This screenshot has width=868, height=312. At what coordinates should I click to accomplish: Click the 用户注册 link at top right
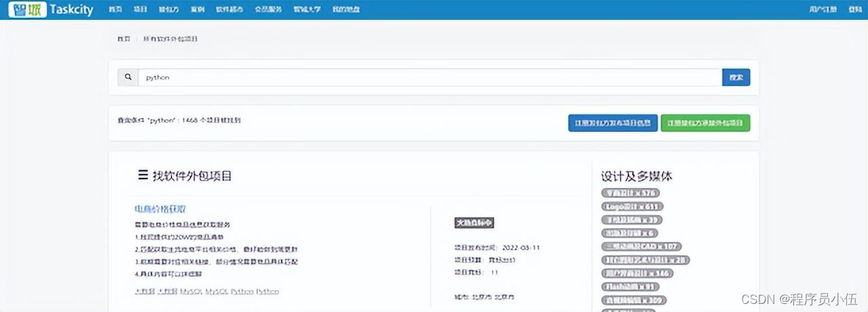pyautogui.click(x=823, y=9)
